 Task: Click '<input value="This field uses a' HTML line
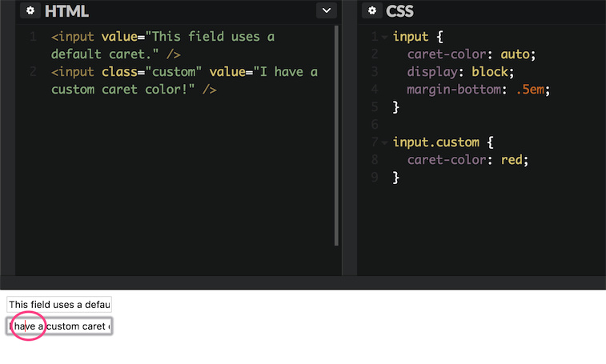pos(163,37)
